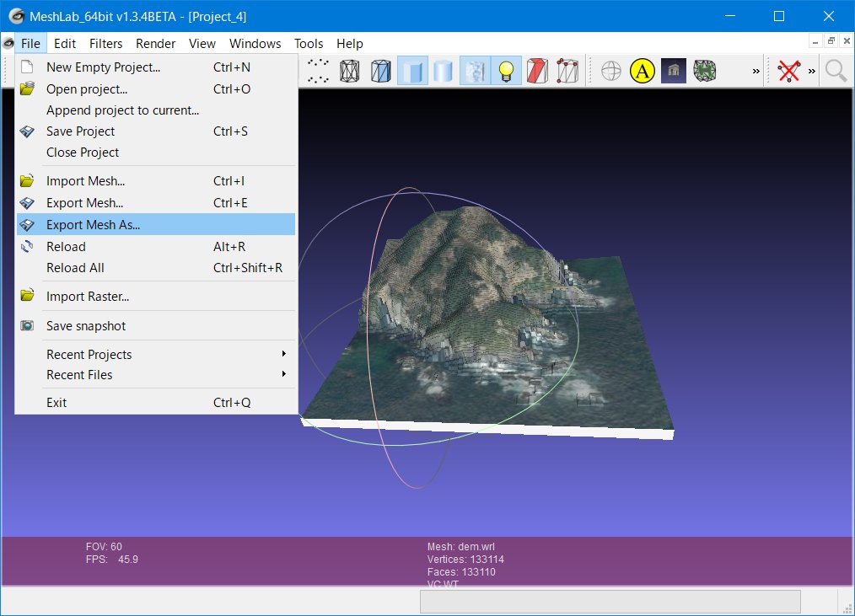Screen dimensions: 855x616
Task: Click the MeshLab logo in title bar
Action: pos(17,16)
